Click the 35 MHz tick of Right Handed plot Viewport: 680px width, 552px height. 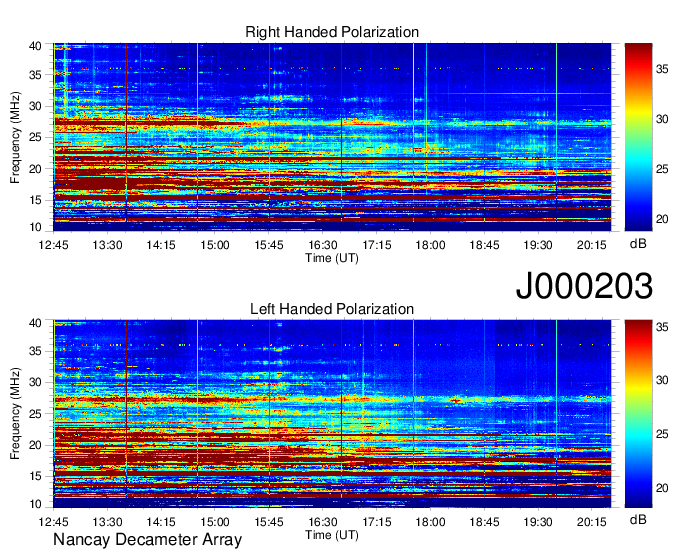point(36,75)
